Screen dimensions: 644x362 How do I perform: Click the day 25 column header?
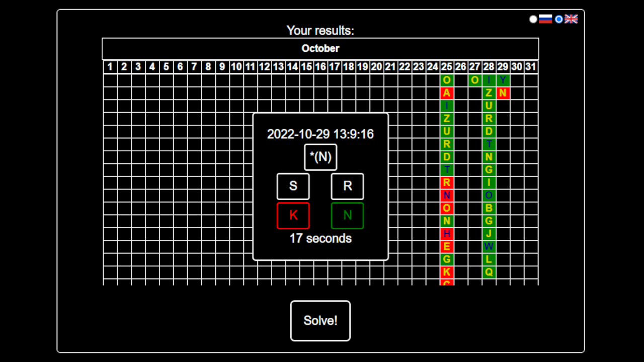click(x=447, y=66)
